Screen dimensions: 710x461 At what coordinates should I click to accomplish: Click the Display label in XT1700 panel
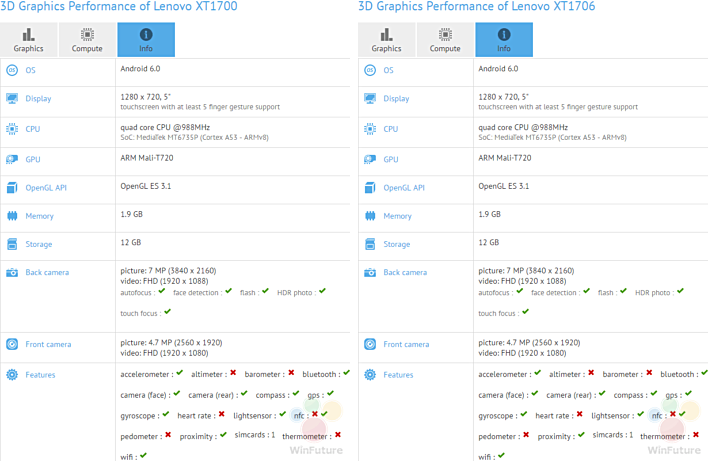[38, 98]
